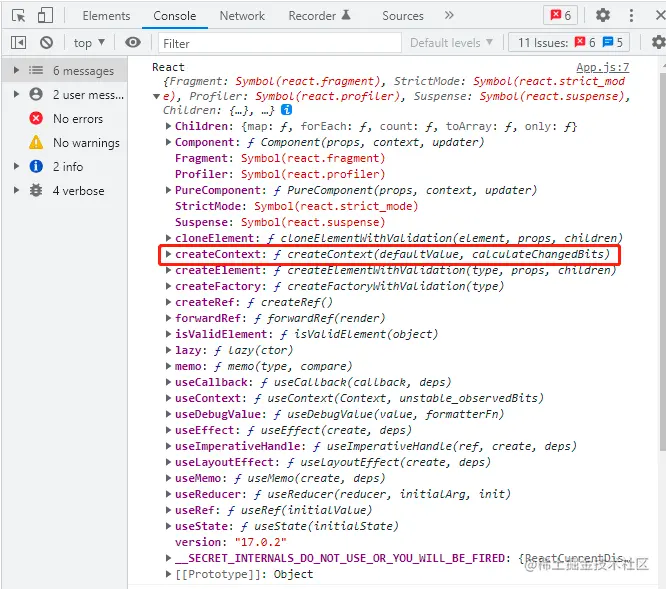Expand the useCallback property
This screenshot has height=589, width=666.
tap(168, 382)
